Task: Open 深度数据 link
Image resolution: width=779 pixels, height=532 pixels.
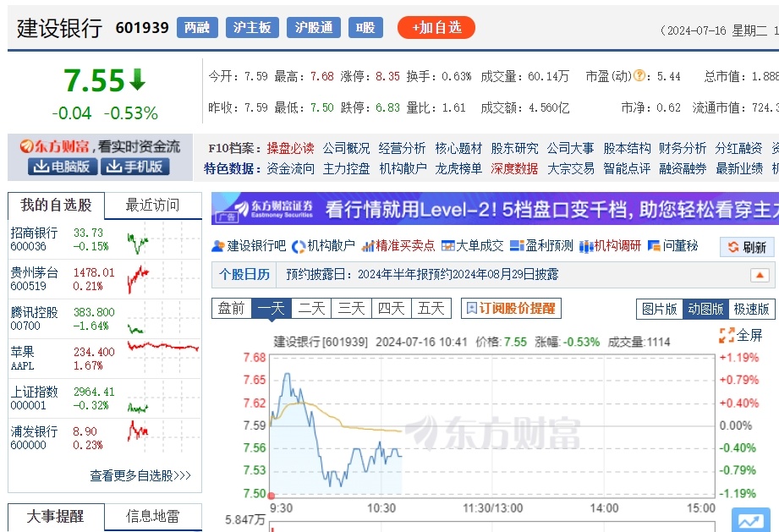Action: tap(514, 168)
